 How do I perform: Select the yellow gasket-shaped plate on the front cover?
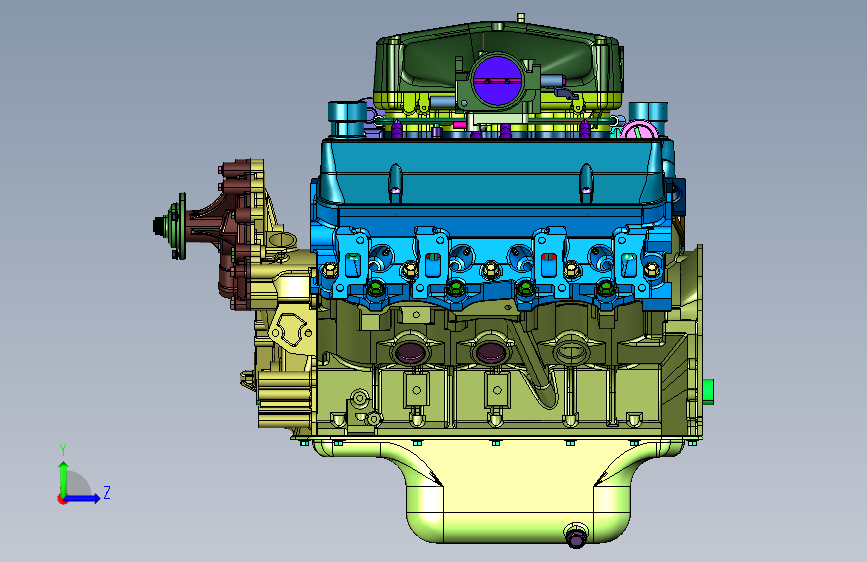291,330
